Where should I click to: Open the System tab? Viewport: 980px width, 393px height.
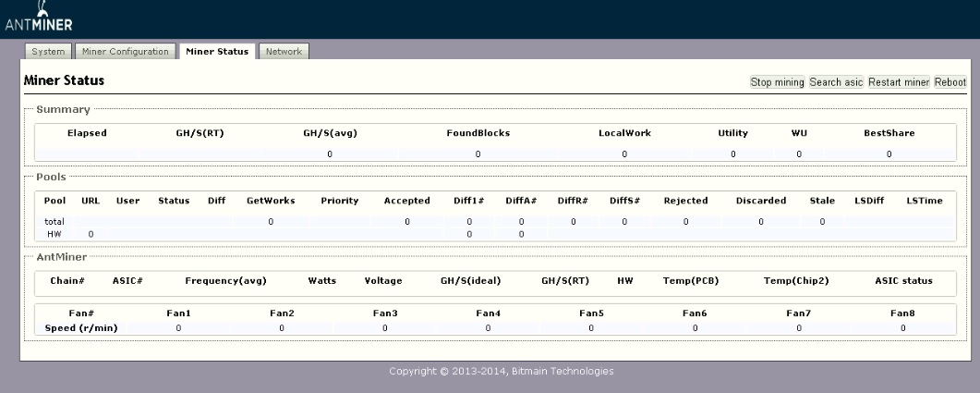tap(48, 51)
